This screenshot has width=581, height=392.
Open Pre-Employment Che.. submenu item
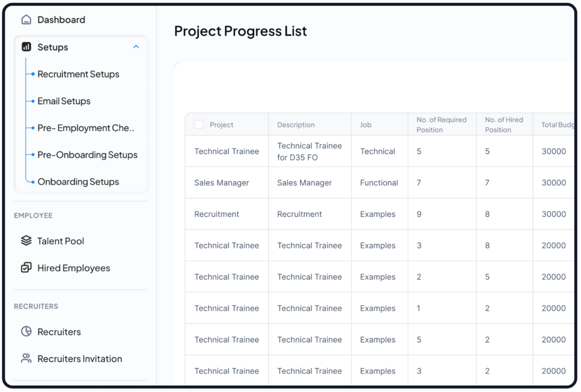point(86,128)
